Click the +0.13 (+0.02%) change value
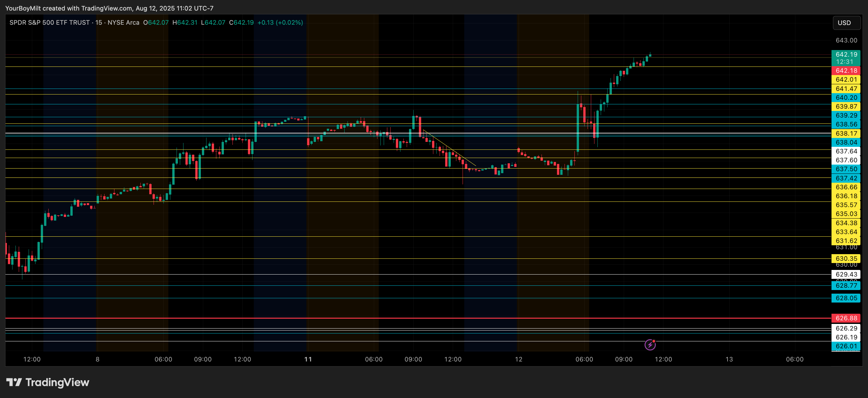The image size is (868, 398). 280,23
